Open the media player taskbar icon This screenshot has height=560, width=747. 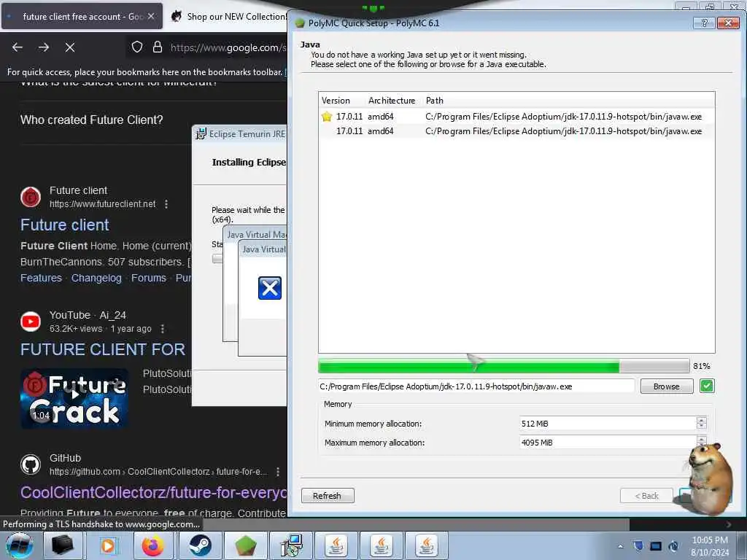(x=108, y=545)
